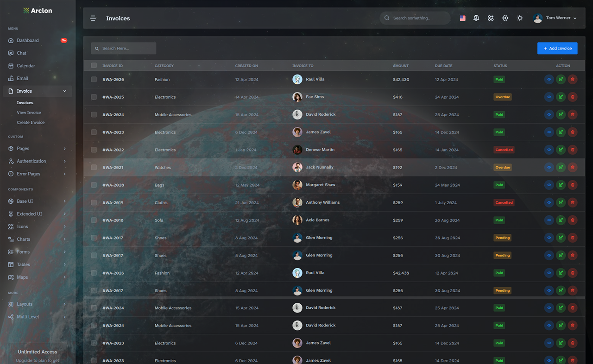The height and width of the screenshot is (364, 593).
Task: Open the View Invoice sidebar link
Action: point(29,113)
